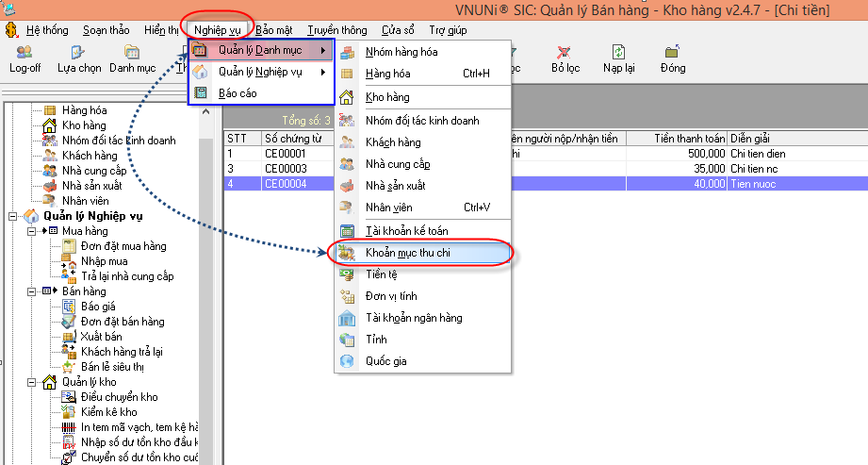The image size is (868, 465).
Task: Open Báo cáo from the menu
Action: coord(237,93)
